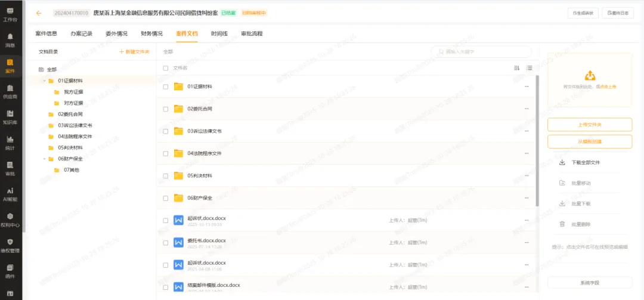Tick checkbox for 02委托合同 folder row
The image size is (644, 300).
click(166, 109)
